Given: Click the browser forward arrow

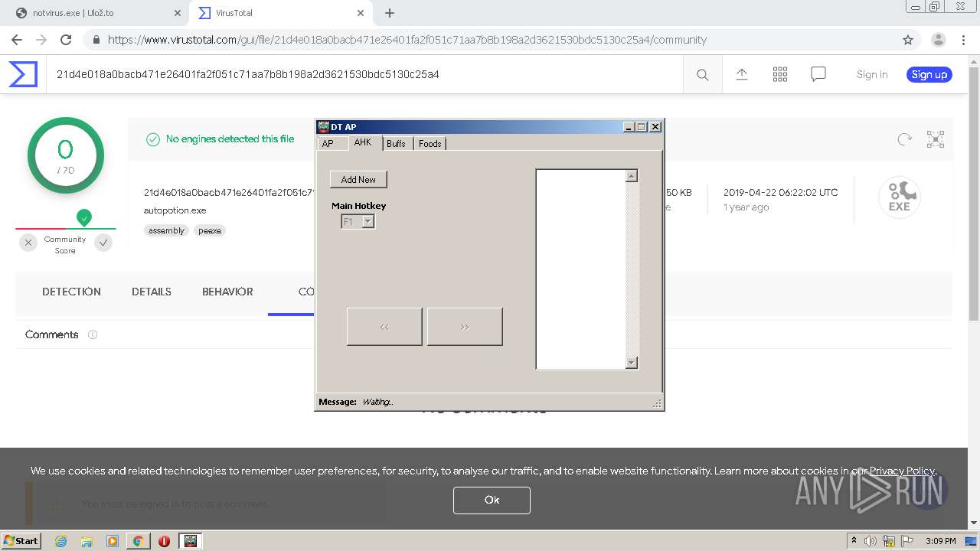Looking at the screenshot, I should pyautogui.click(x=41, y=40).
